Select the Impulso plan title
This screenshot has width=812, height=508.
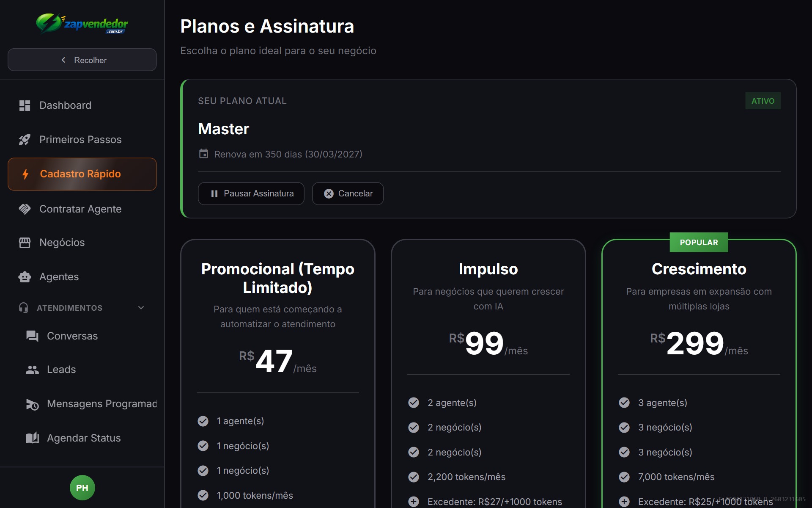coord(488,269)
